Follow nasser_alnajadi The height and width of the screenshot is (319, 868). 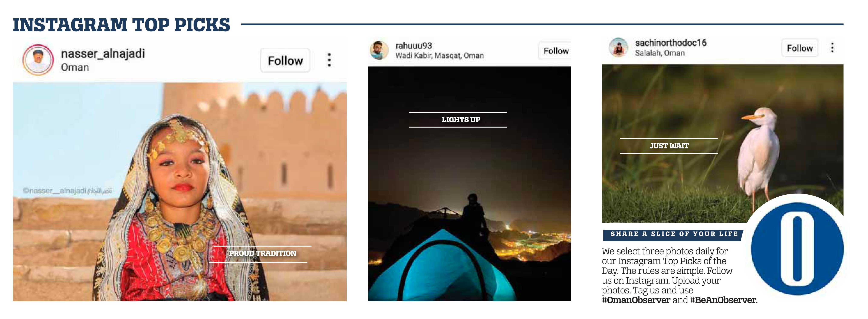(x=285, y=60)
